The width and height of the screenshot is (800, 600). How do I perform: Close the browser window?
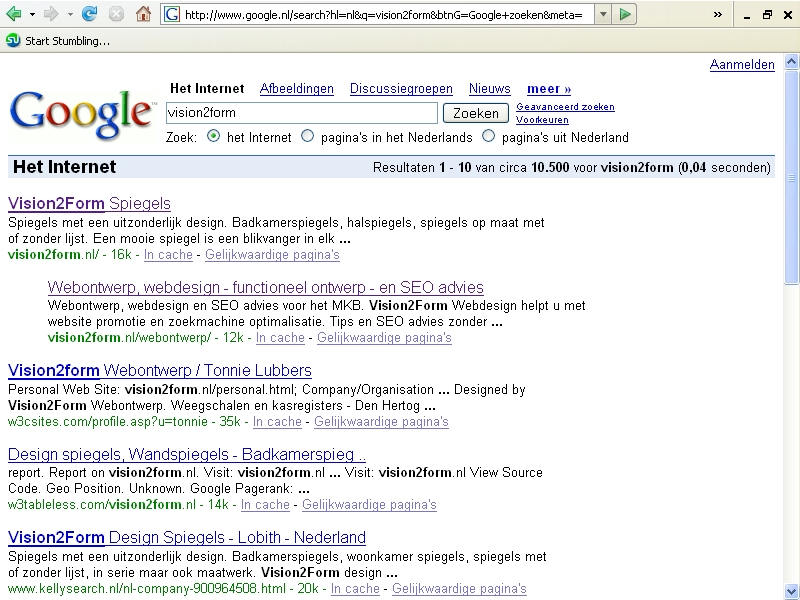coord(788,15)
